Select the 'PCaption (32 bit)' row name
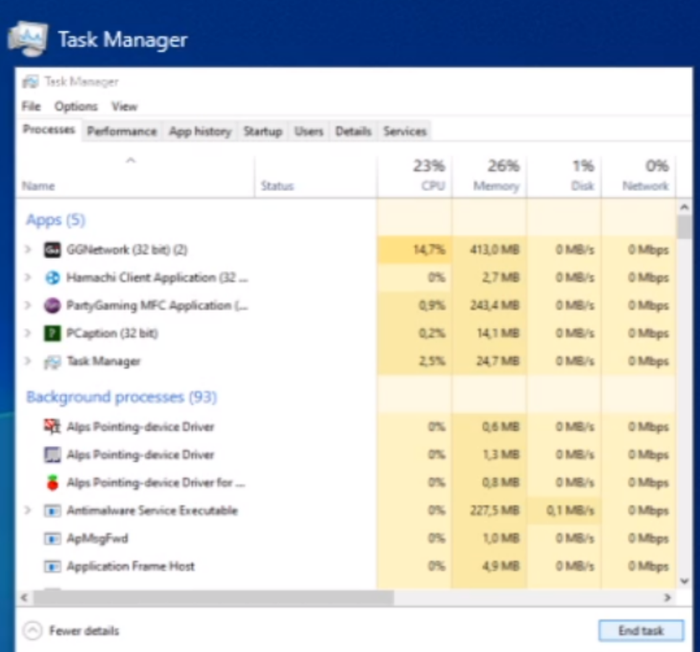Screen dimensions: 700x652 (112, 333)
